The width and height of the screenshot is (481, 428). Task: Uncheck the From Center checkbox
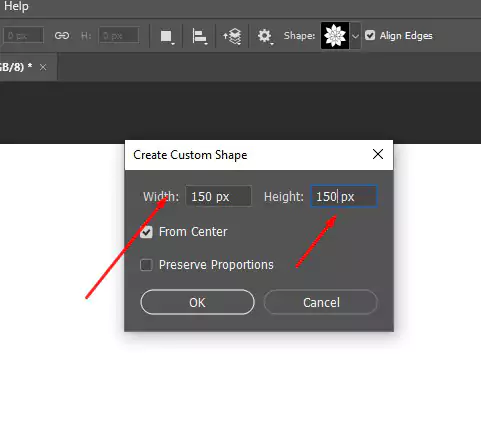tap(146, 232)
